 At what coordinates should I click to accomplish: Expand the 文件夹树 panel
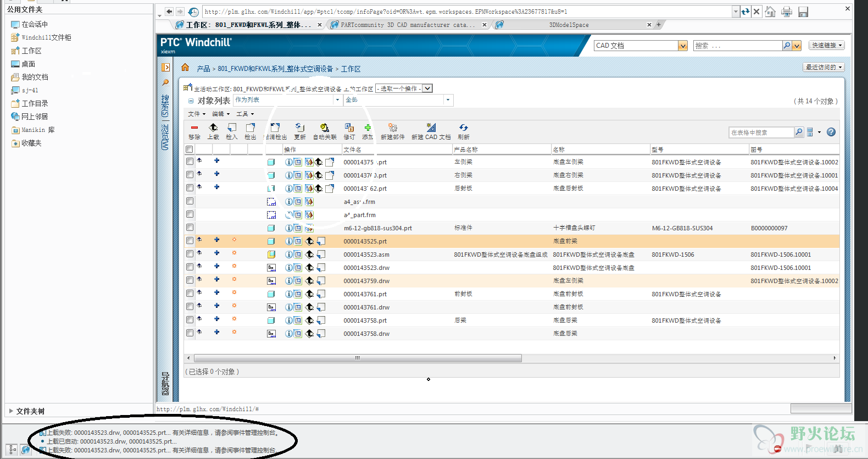click(x=11, y=411)
